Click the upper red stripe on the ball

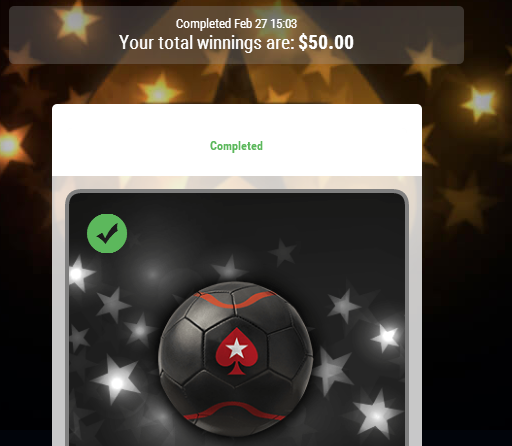pyautogui.click(x=236, y=299)
